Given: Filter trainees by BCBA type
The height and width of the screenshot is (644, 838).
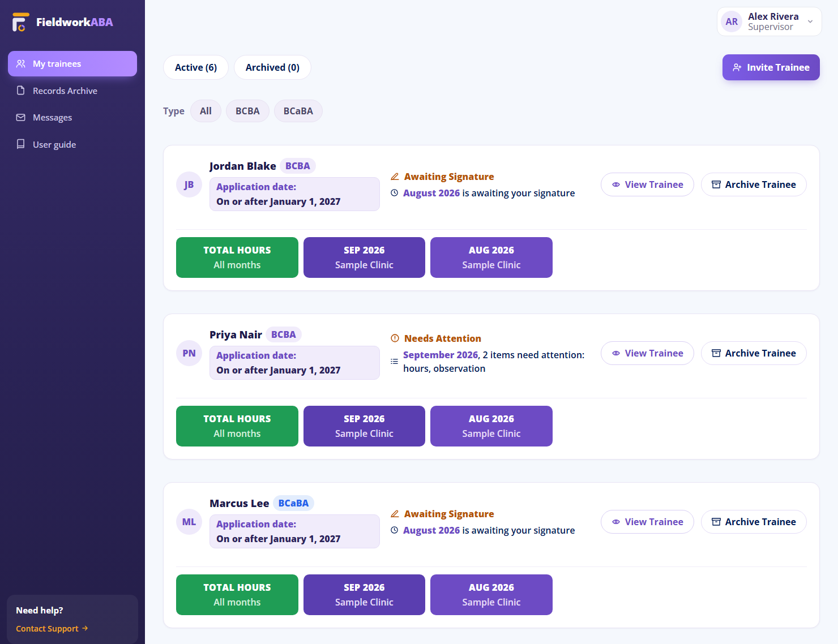Looking at the screenshot, I should 247,111.
